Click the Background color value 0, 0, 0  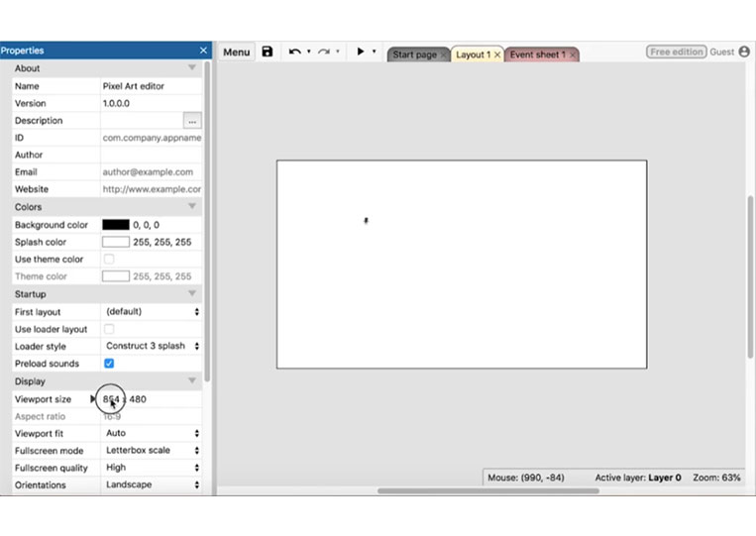tap(146, 225)
